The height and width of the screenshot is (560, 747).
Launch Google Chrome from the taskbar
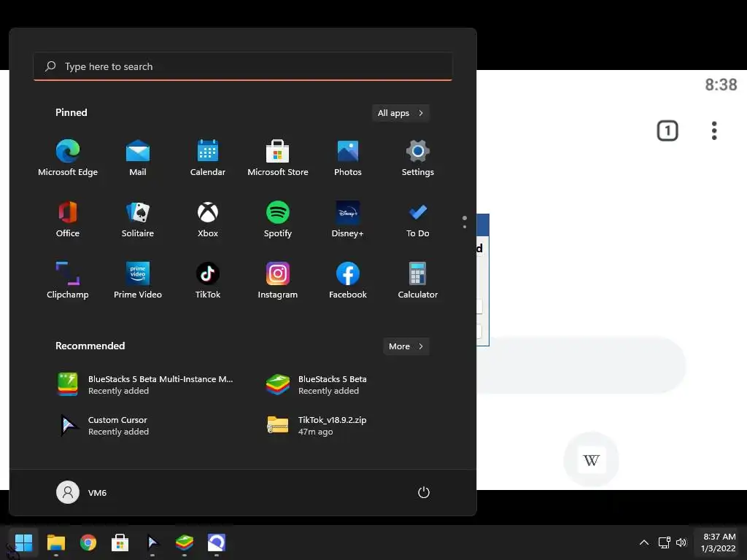coord(88,542)
